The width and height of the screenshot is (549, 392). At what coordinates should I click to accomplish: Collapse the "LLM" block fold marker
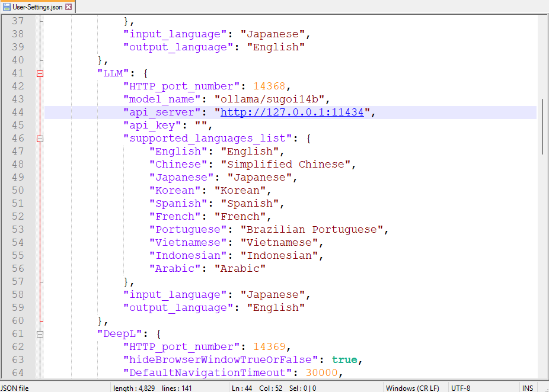pyautogui.click(x=40, y=73)
